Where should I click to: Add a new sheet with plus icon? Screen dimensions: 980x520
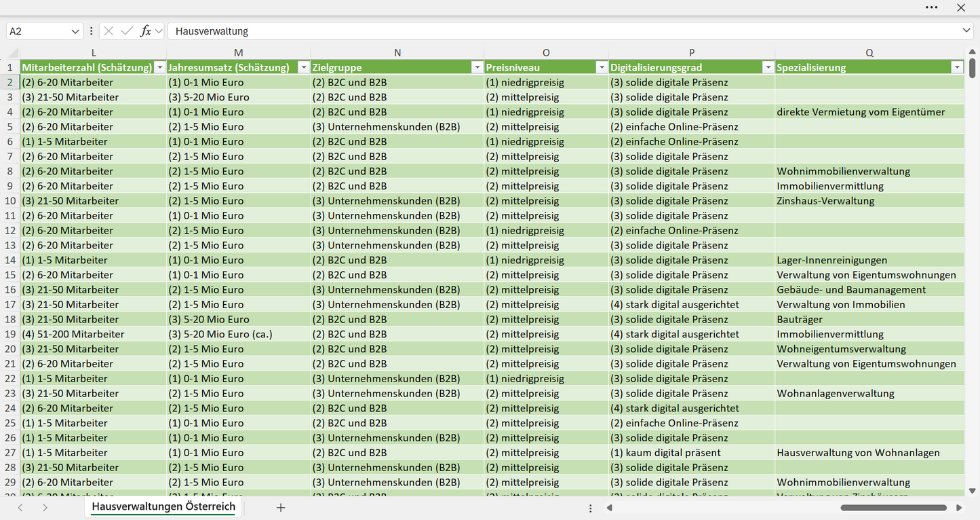coord(281,507)
